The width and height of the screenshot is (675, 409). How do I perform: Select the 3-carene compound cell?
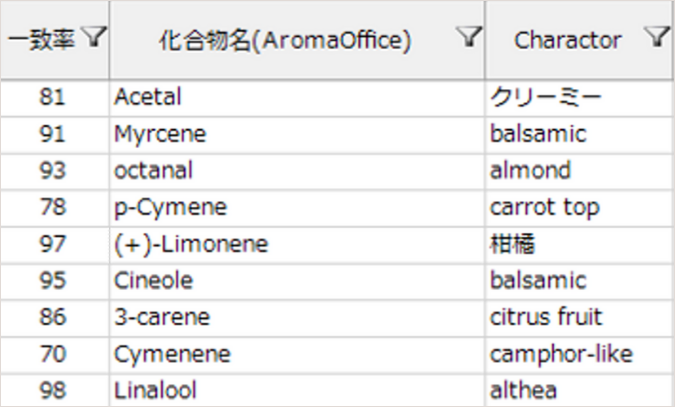tap(162, 317)
